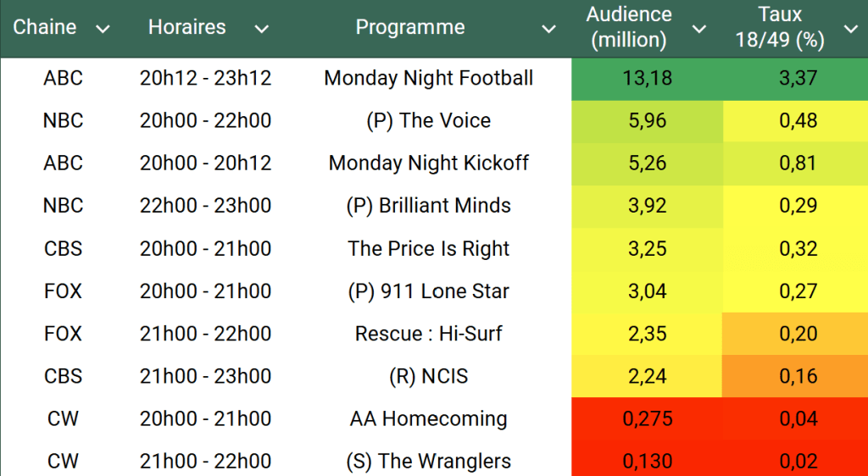
Task: Click the AA Homecoming cell
Action: click(429, 418)
